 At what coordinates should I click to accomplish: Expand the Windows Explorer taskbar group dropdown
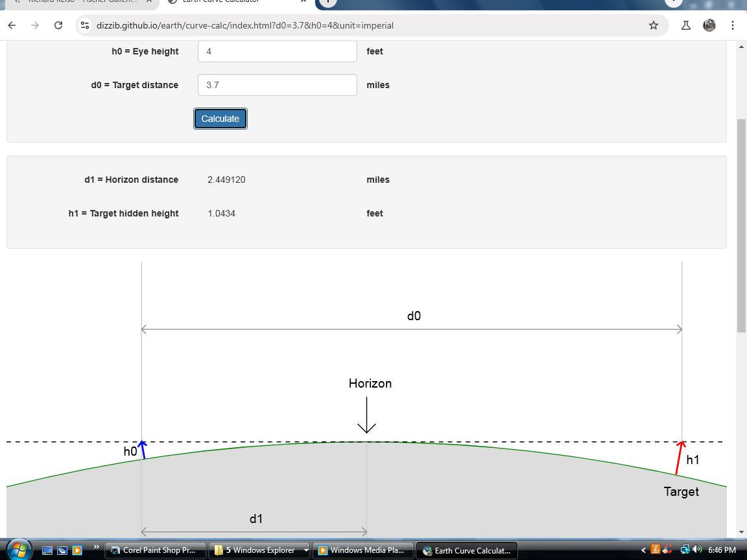(x=306, y=550)
